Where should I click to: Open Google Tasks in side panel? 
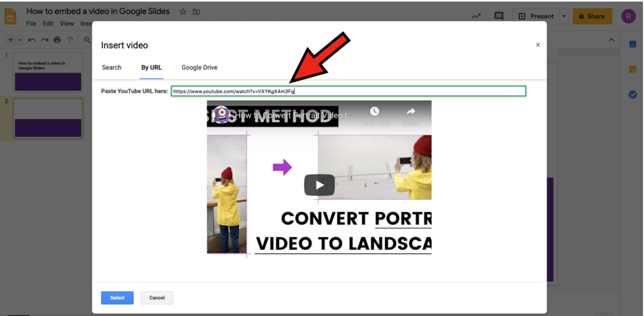pos(633,95)
